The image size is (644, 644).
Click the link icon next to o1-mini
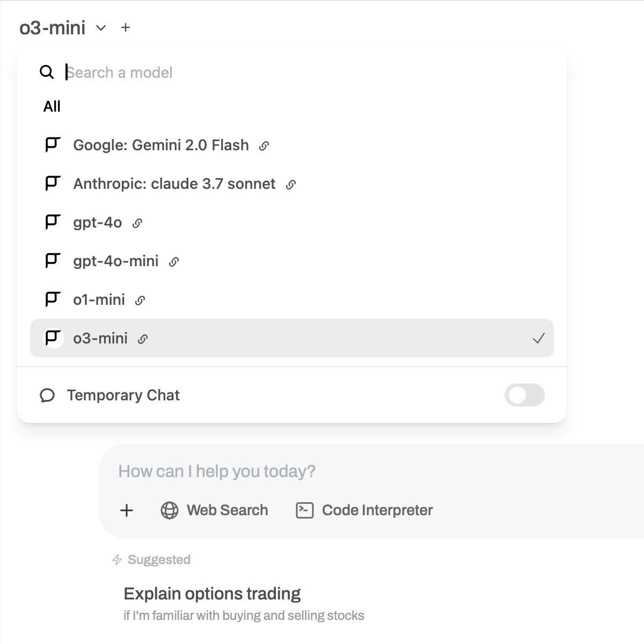point(140,301)
